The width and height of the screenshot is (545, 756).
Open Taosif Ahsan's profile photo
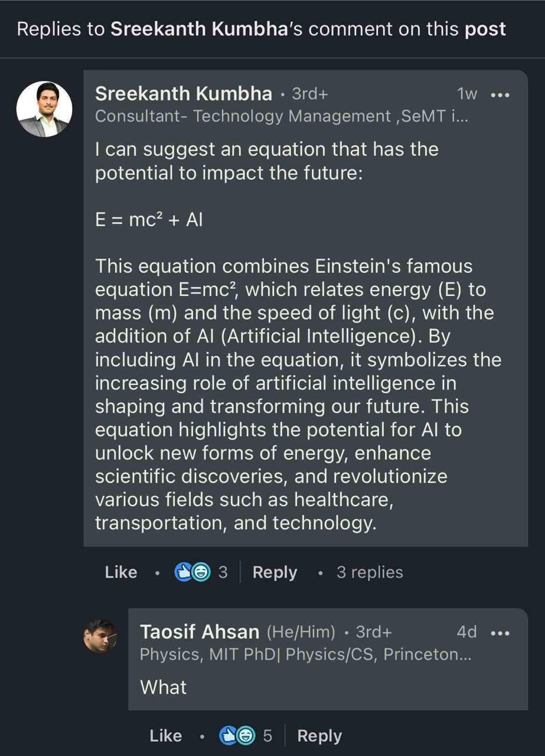[x=100, y=636]
